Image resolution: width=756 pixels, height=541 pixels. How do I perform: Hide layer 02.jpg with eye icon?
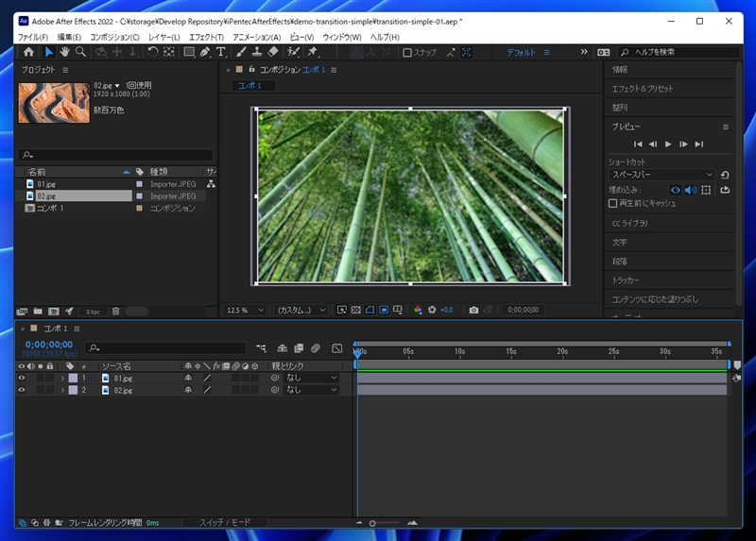coord(22,390)
